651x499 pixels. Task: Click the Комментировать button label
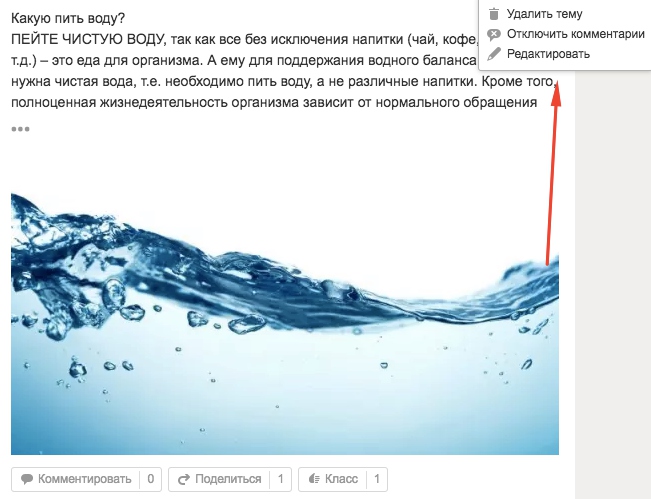[x=85, y=479]
